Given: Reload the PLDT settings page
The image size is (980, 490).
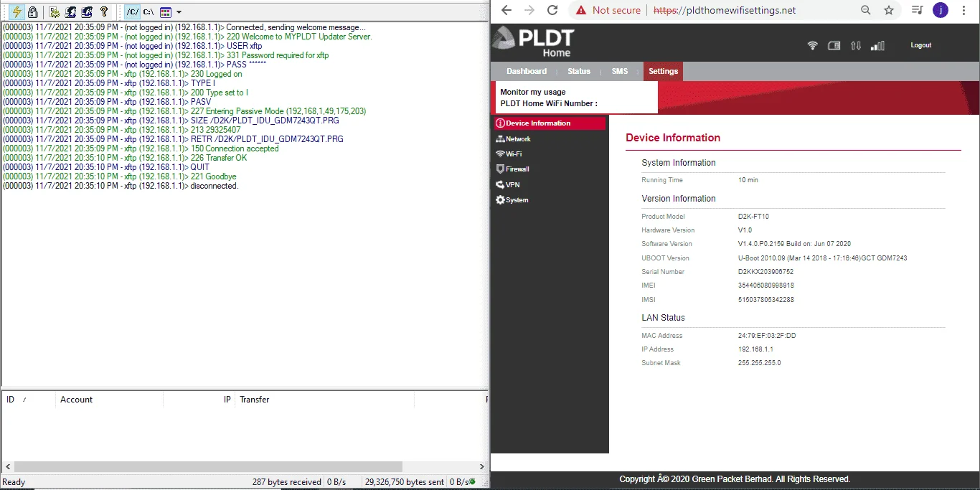Looking at the screenshot, I should pos(552,10).
